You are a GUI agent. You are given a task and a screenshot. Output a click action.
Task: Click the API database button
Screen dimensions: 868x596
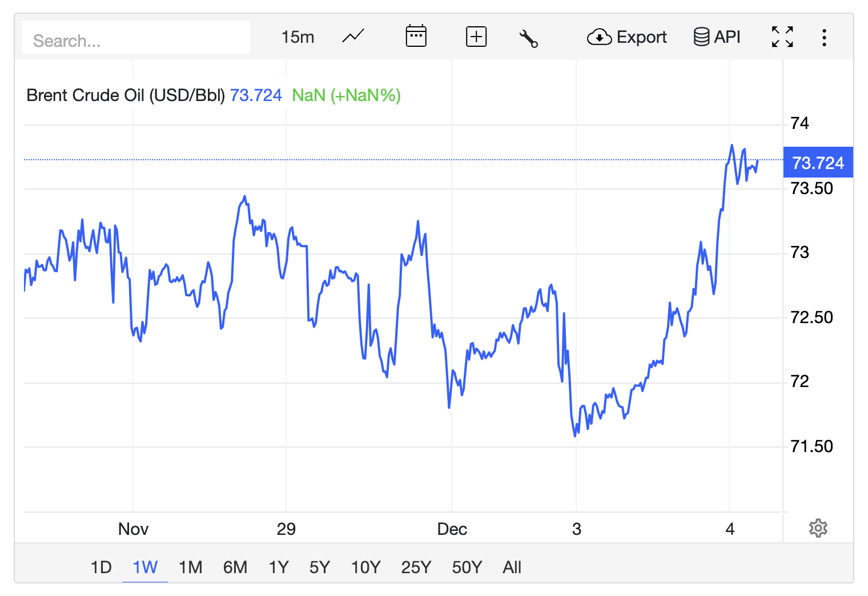[x=717, y=37]
